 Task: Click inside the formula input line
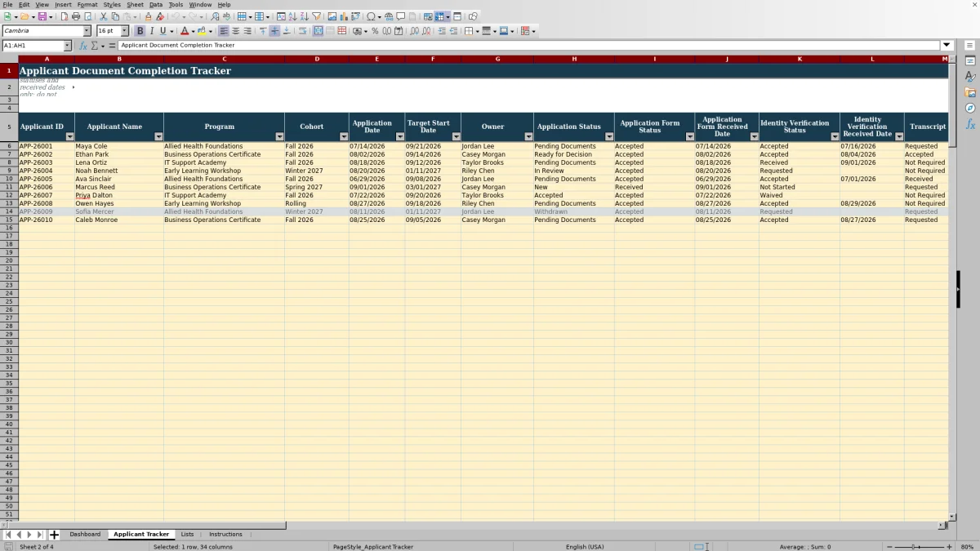click(529, 46)
